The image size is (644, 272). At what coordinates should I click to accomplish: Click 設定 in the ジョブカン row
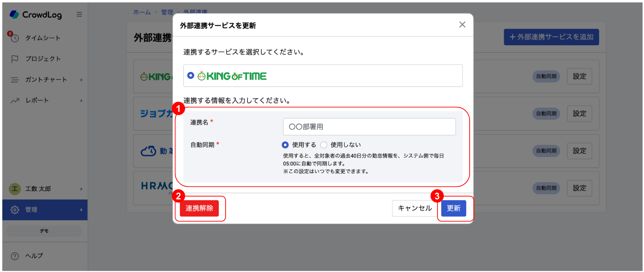tap(579, 114)
